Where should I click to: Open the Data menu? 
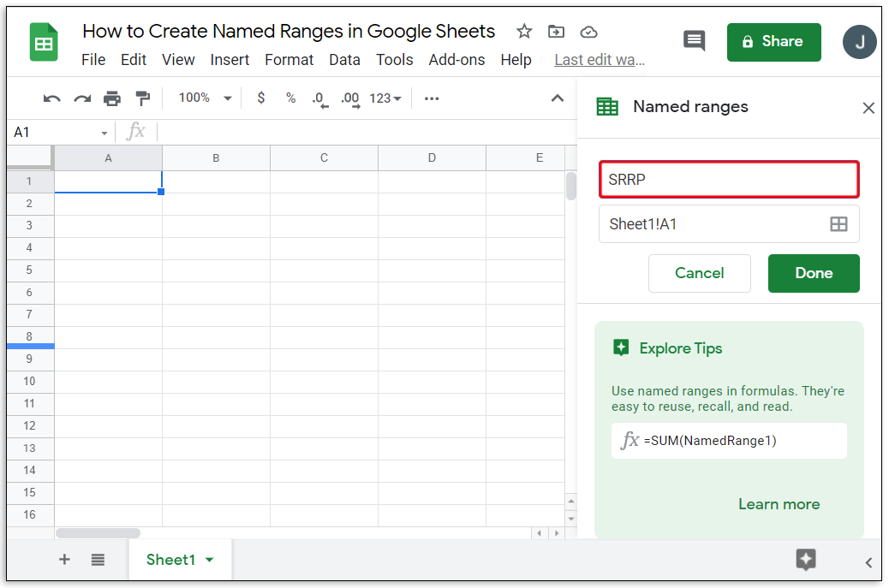coord(344,60)
